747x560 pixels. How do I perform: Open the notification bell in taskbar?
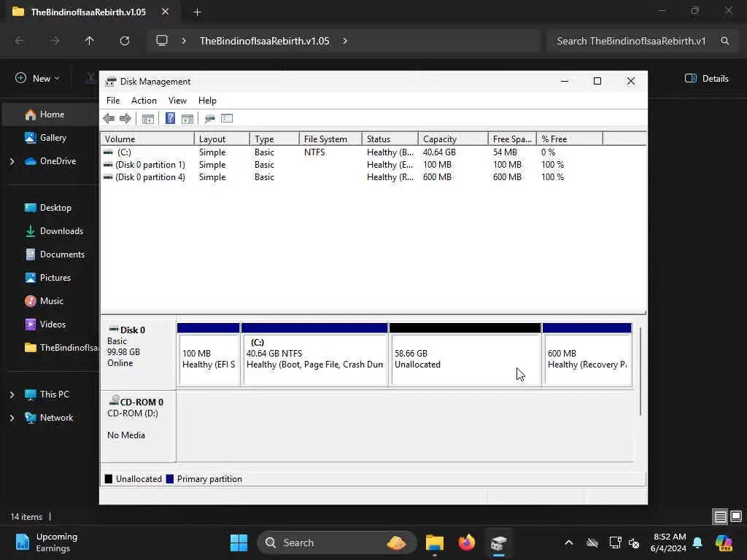(x=697, y=542)
